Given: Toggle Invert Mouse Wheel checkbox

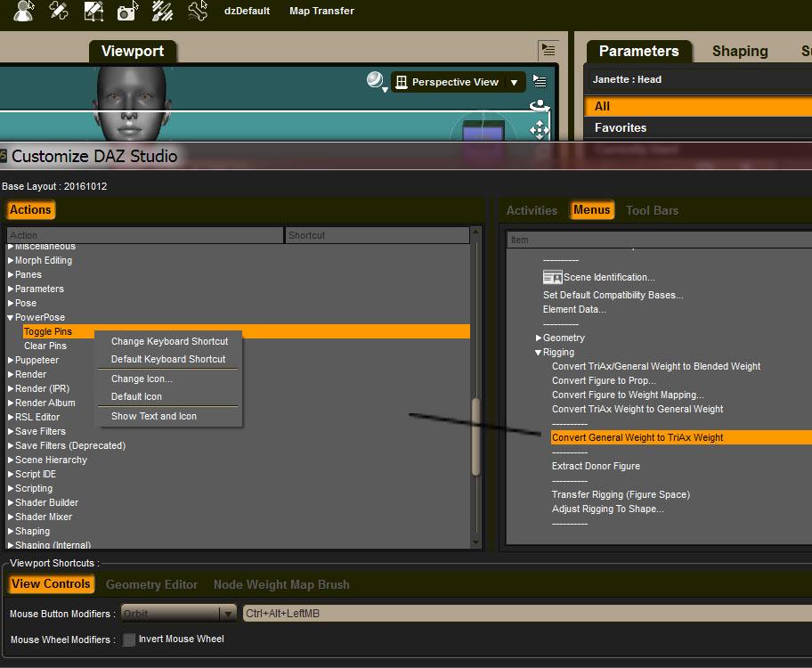Looking at the screenshot, I should (128, 639).
